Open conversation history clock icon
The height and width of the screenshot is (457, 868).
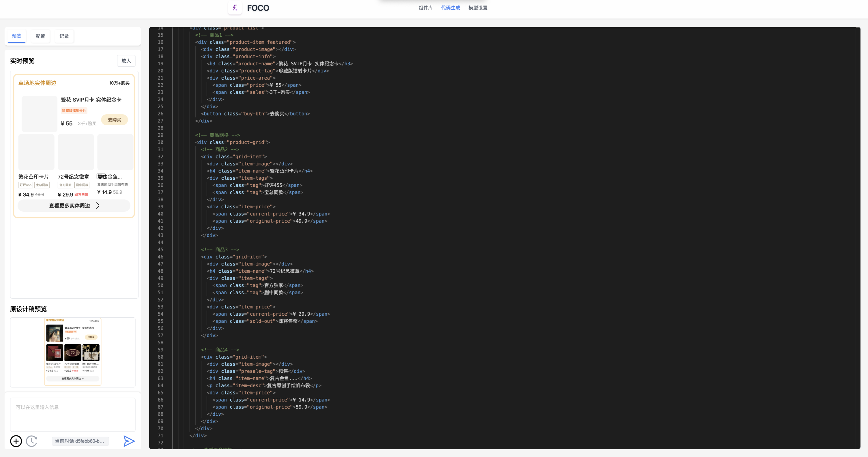tap(32, 441)
